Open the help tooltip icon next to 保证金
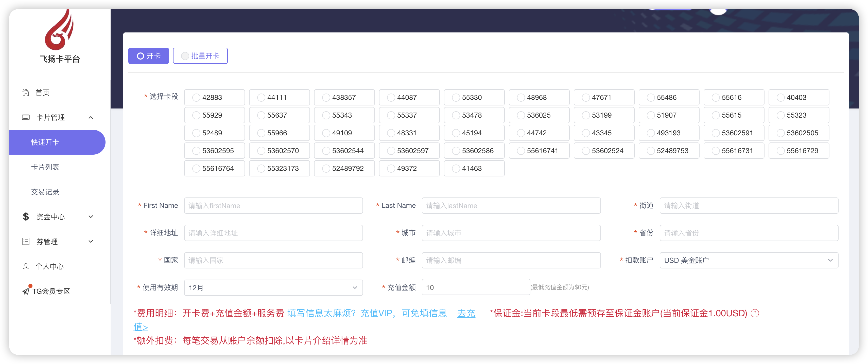The width and height of the screenshot is (868, 364). tap(755, 314)
